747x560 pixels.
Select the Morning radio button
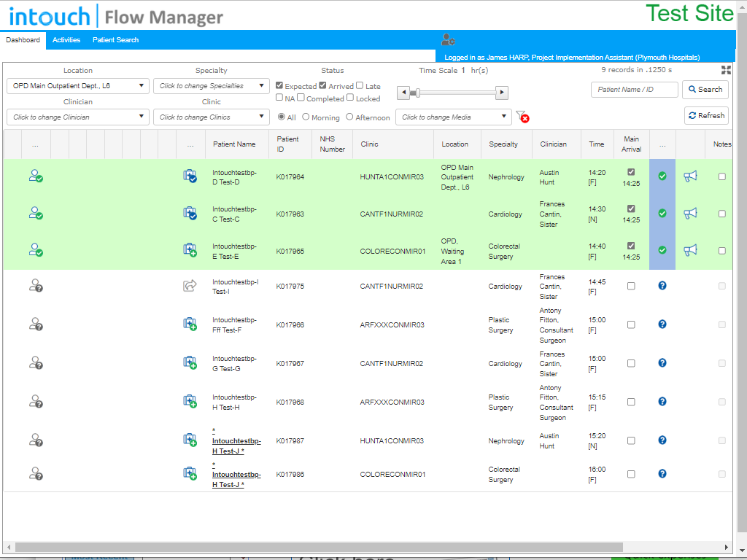[306, 117]
